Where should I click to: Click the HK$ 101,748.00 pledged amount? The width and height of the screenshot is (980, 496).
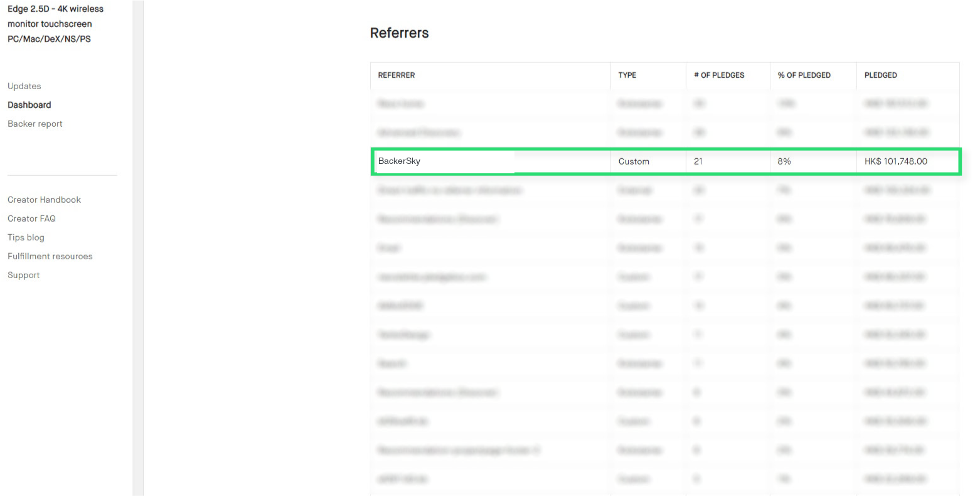(896, 161)
